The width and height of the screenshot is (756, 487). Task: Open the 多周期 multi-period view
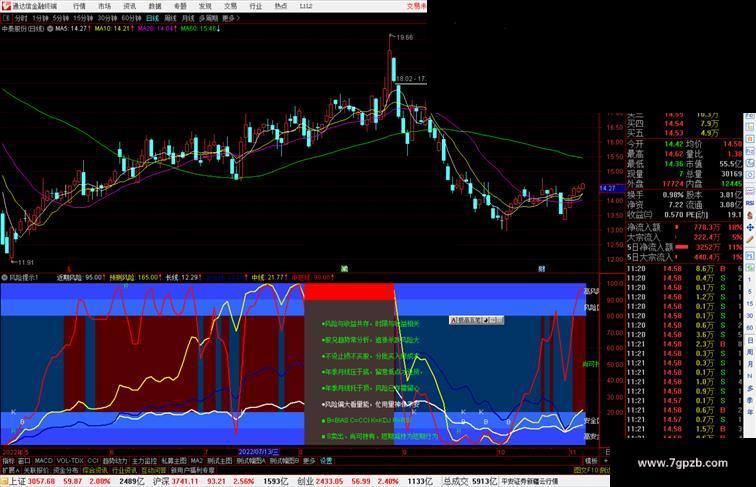208,18
